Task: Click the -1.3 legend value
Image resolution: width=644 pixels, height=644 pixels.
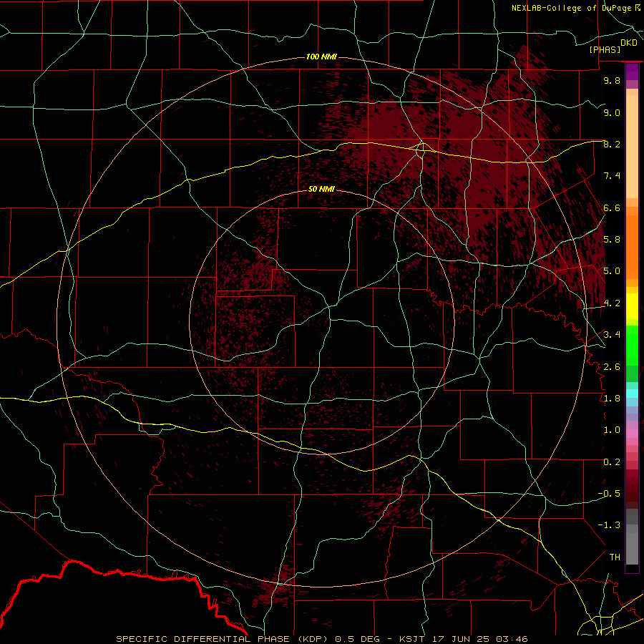Action: (x=609, y=525)
